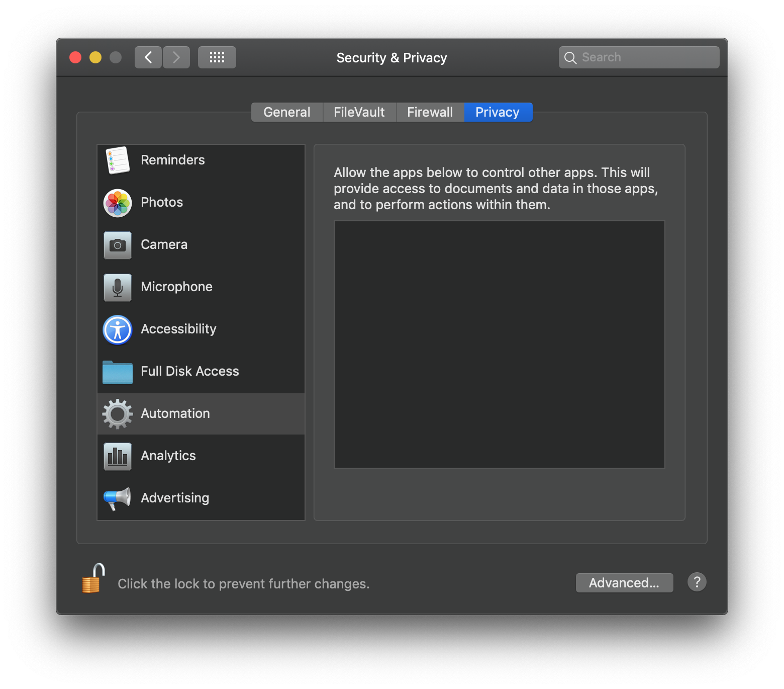The image size is (784, 689).
Task: Select the Analytics bar-chart icon
Action: pos(117,456)
